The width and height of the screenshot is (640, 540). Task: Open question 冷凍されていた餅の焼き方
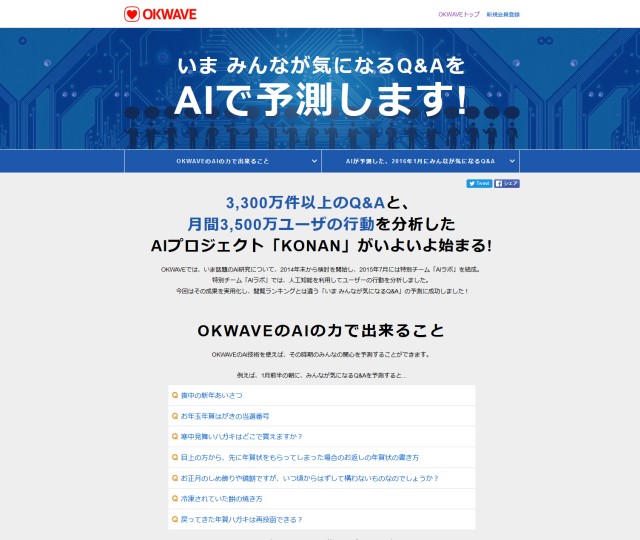[222, 499]
